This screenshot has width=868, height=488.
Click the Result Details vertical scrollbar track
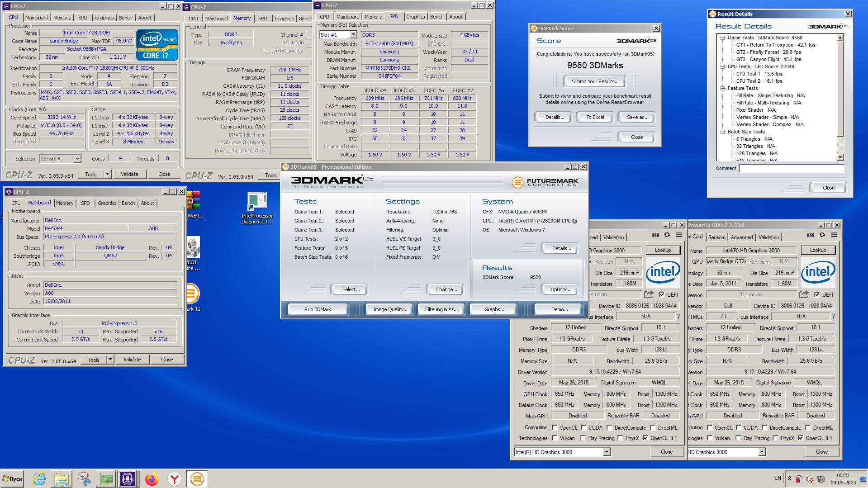coord(840,98)
